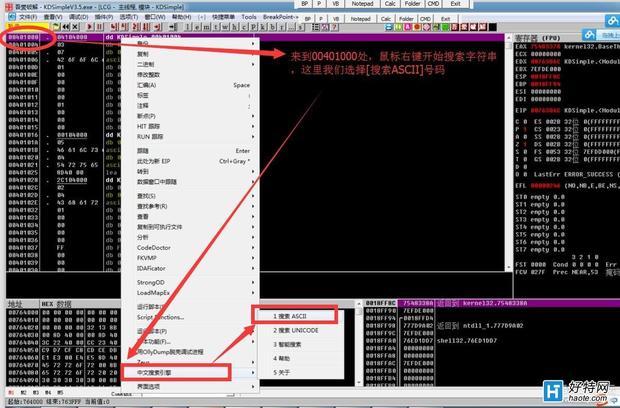Restart the debugged program with the rewind icon

tap(65, 27)
